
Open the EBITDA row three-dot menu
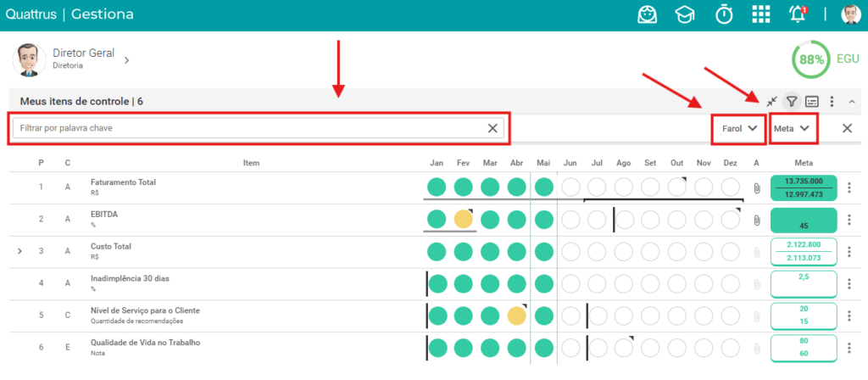(x=849, y=220)
